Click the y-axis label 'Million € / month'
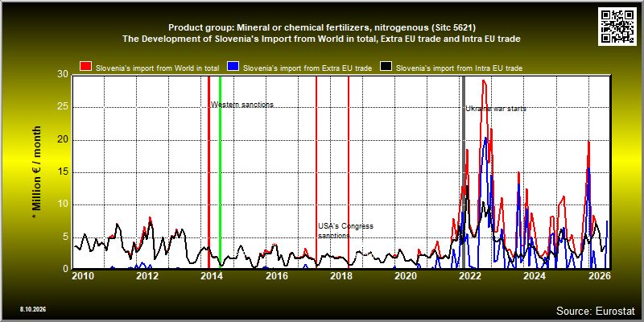The image size is (644, 322). (37, 172)
